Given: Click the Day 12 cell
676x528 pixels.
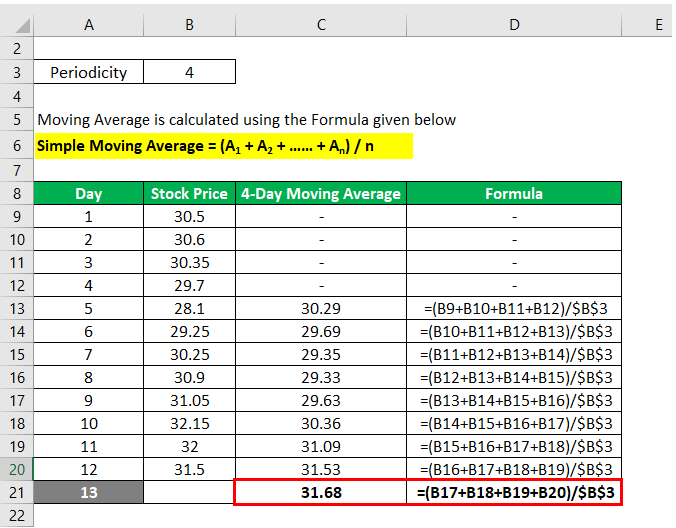Looking at the screenshot, I should click(x=88, y=469).
